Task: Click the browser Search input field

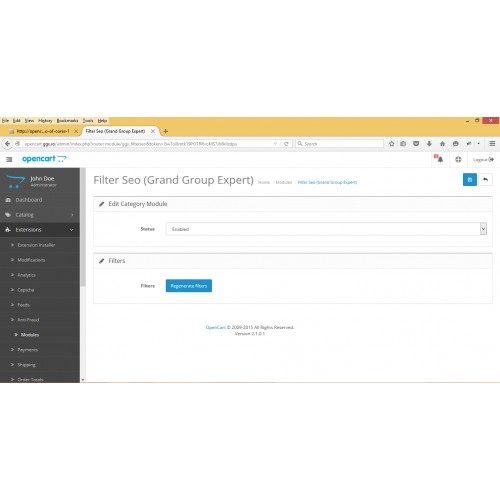Action: 339,144
